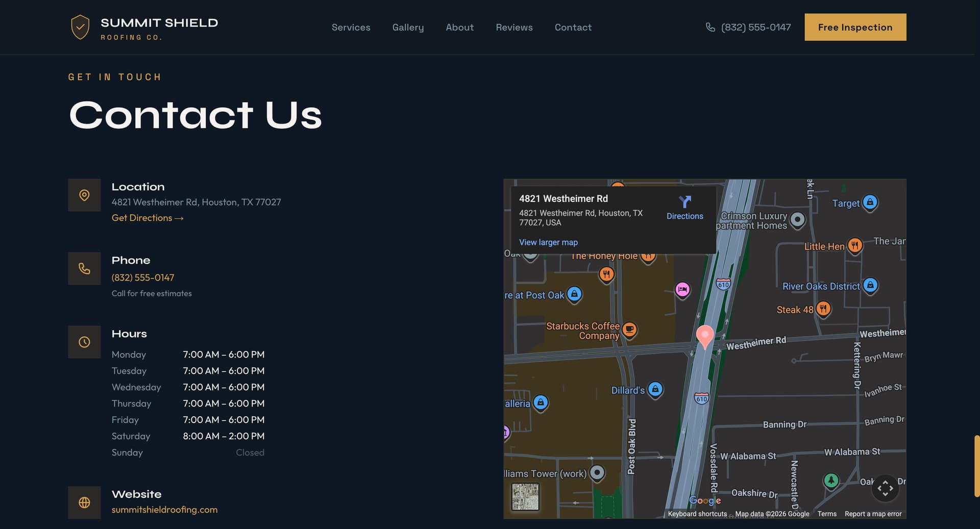Switch to the Gallery nav item

pos(408,27)
